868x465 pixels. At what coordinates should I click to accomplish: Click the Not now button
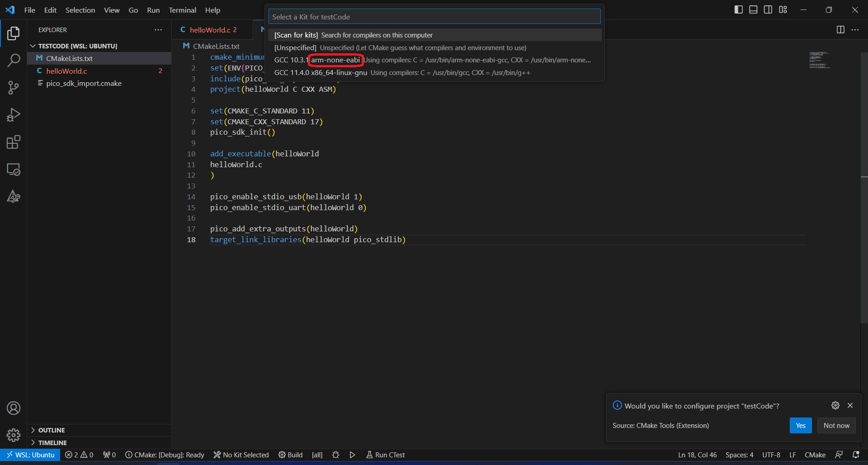click(x=836, y=426)
